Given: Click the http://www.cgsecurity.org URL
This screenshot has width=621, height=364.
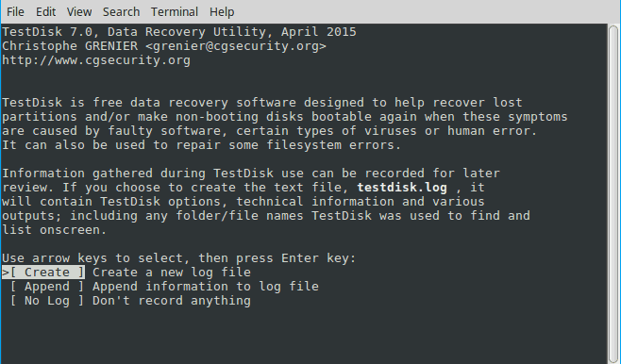Looking at the screenshot, I should pyautogui.click(x=96, y=60).
